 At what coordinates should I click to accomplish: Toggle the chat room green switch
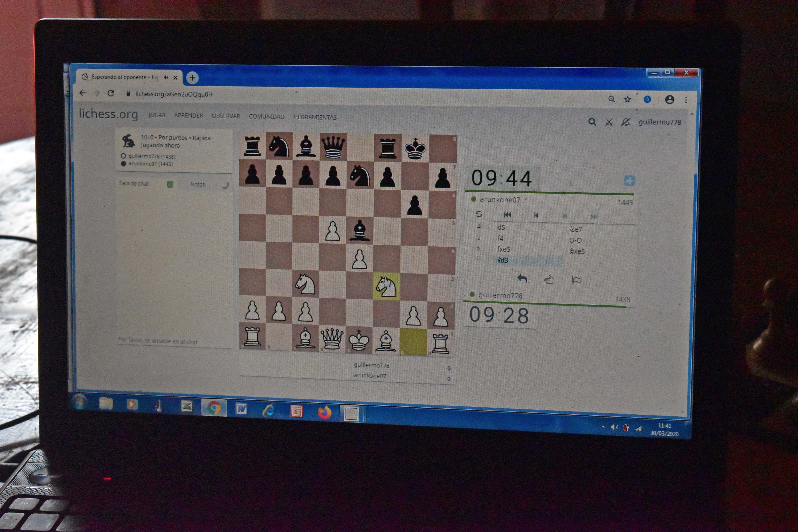(x=170, y=184)
